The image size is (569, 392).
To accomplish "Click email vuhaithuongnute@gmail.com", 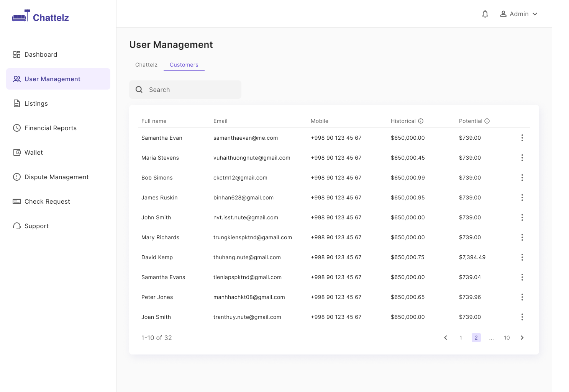I will point(252,158).
